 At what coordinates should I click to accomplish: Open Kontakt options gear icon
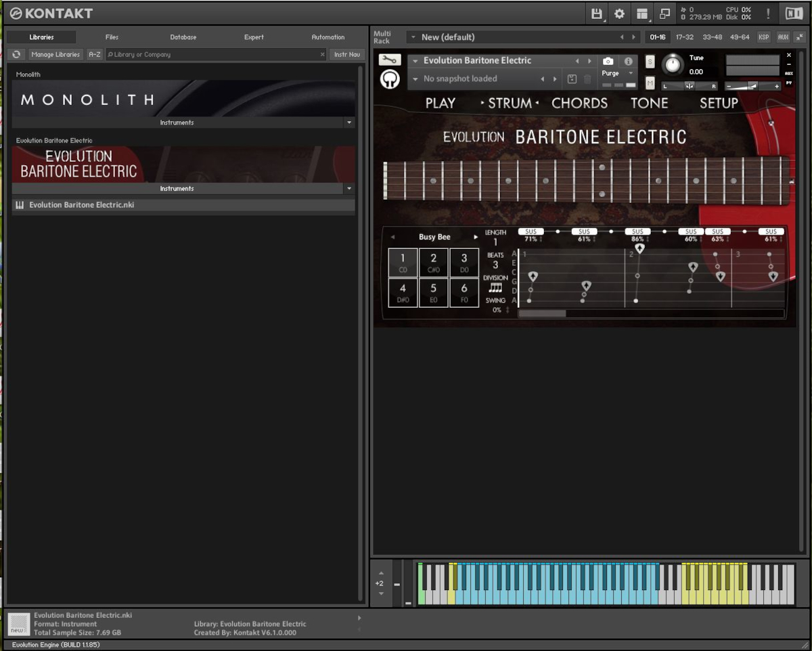pos(619,14)
